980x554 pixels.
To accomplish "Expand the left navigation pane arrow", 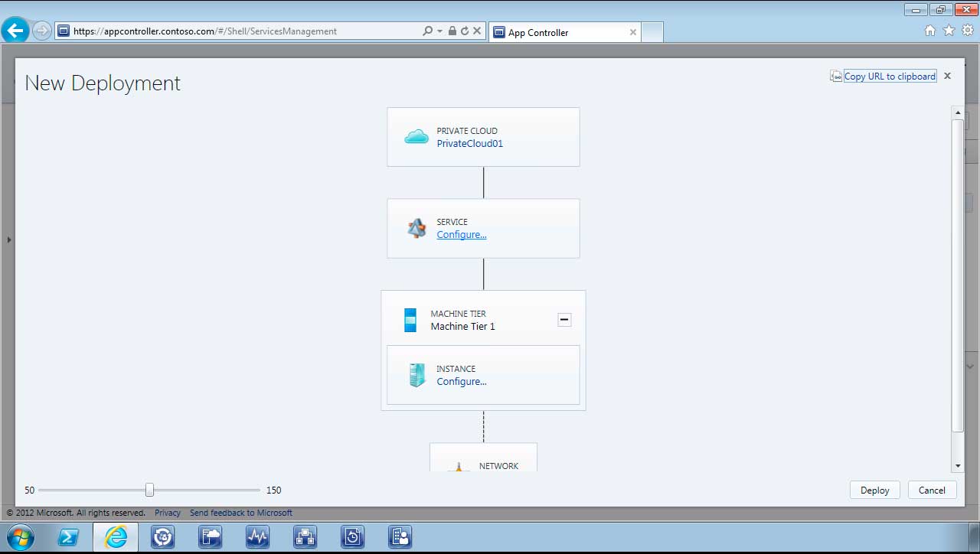I will coord(8,240).
